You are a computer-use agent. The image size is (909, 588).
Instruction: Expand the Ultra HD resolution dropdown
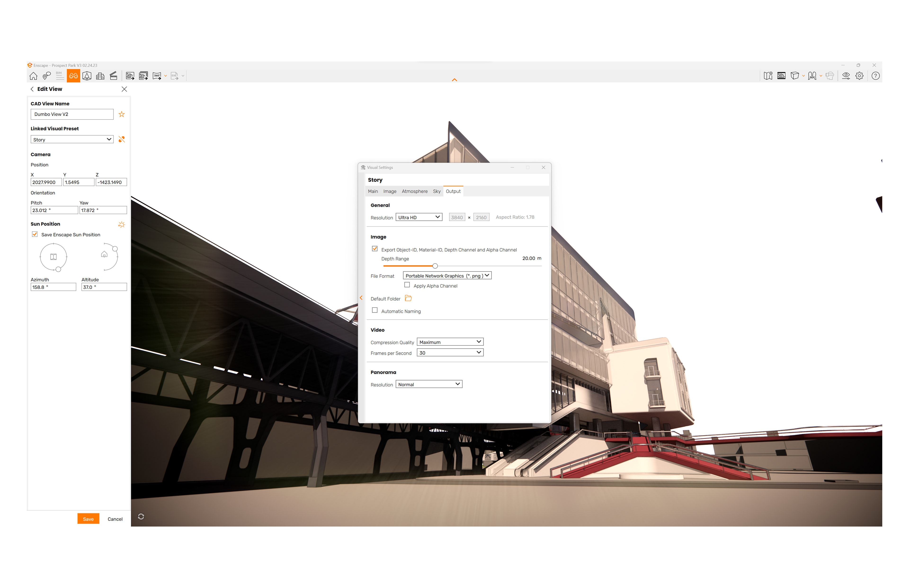pyautogui.click(x=419, y=217)
